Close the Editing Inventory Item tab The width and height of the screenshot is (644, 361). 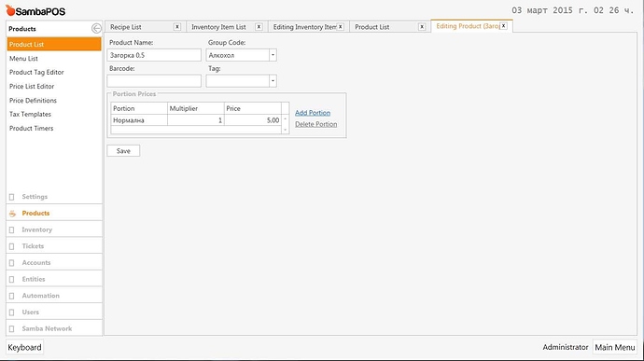click(341, 27)
